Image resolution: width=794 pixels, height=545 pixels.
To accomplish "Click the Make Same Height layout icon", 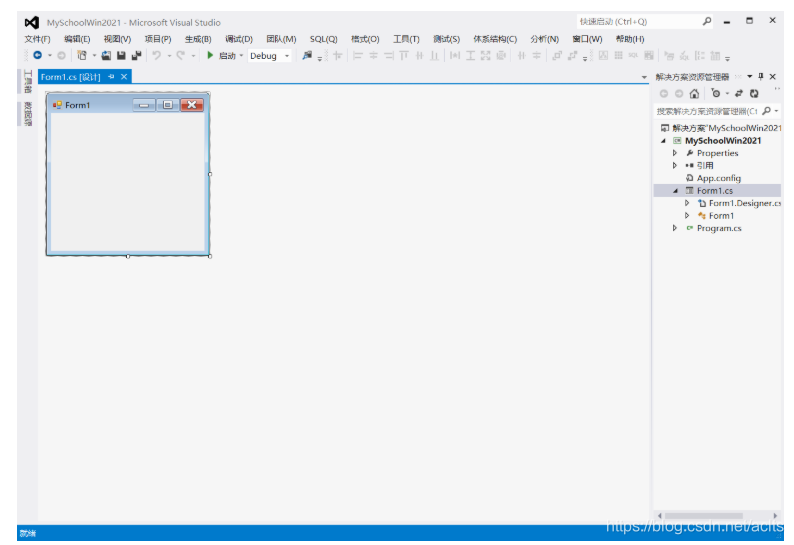I will pyautogui.click(x=470, y=56).
